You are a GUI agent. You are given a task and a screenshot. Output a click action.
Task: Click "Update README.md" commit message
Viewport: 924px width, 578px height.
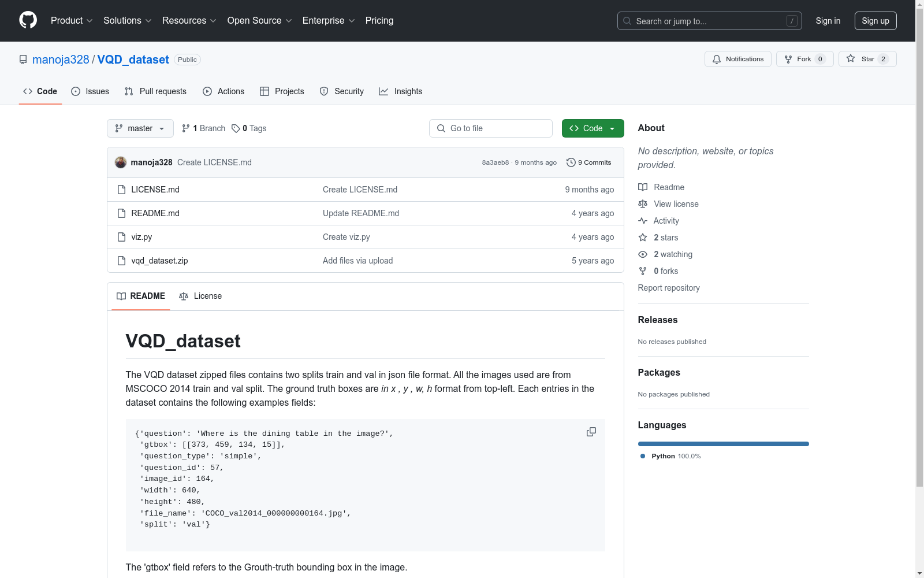(361, 213)
